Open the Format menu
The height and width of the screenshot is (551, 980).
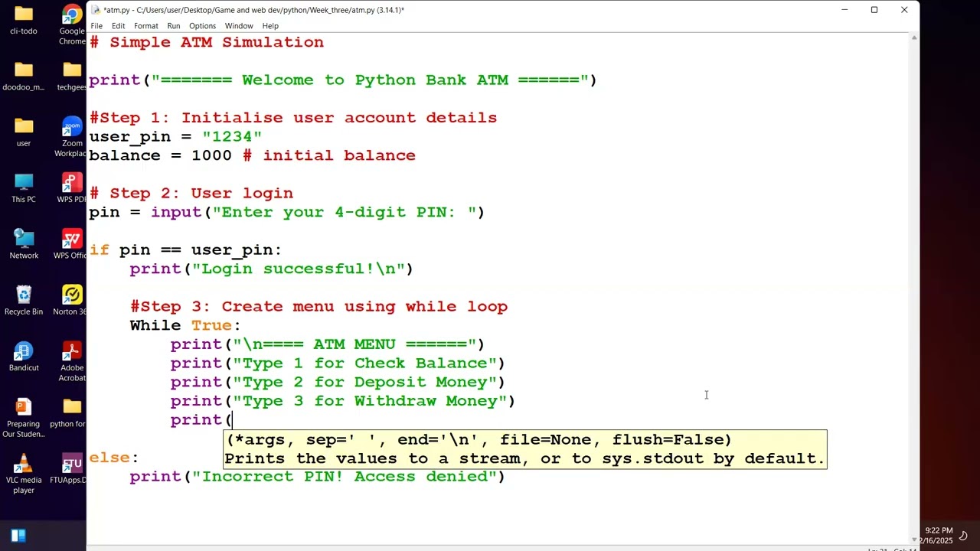(145, 26)
